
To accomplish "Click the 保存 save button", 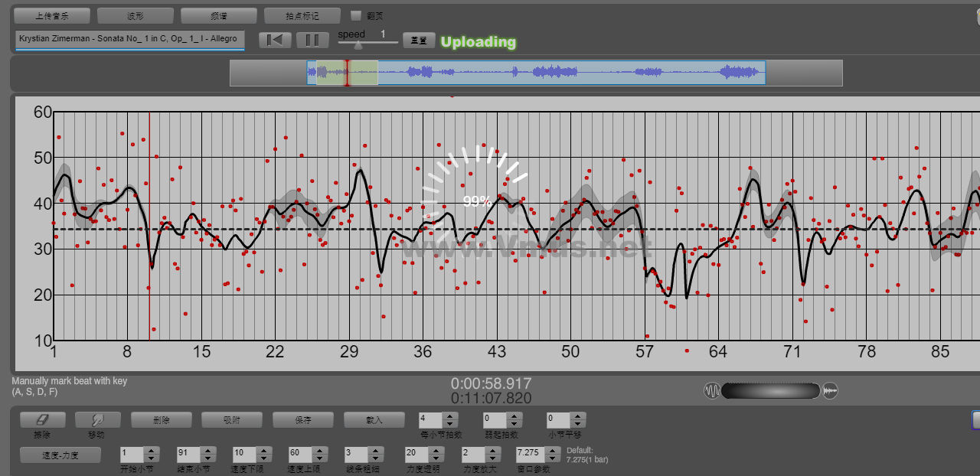I will pos(302,420).
